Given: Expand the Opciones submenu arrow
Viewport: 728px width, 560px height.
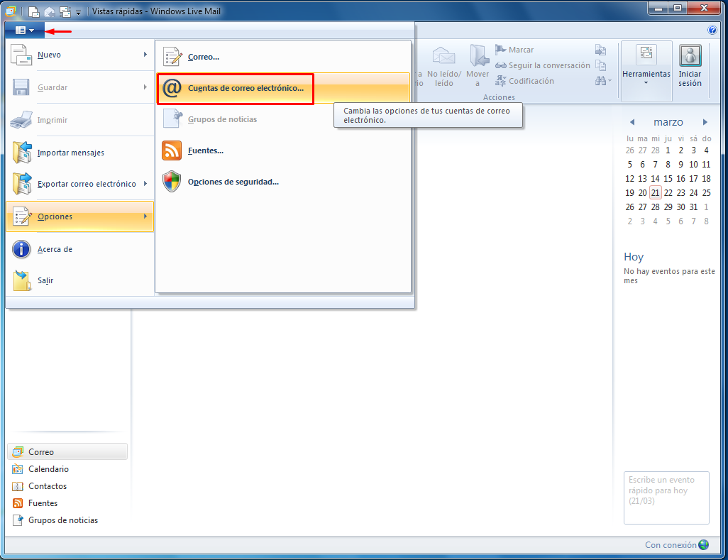Looking at the screenshot, I should pos(145,216).
